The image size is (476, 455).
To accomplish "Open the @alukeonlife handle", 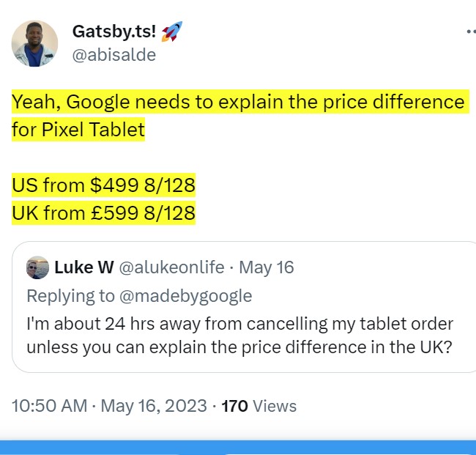I will (x=171, y=267).
